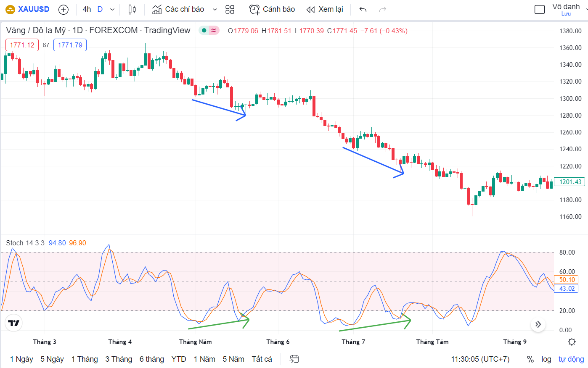The width and height of the screenshot is (588, 368).
Task: Open timezone menu 11:30:05 (UTC+7)
Action: 480,359
